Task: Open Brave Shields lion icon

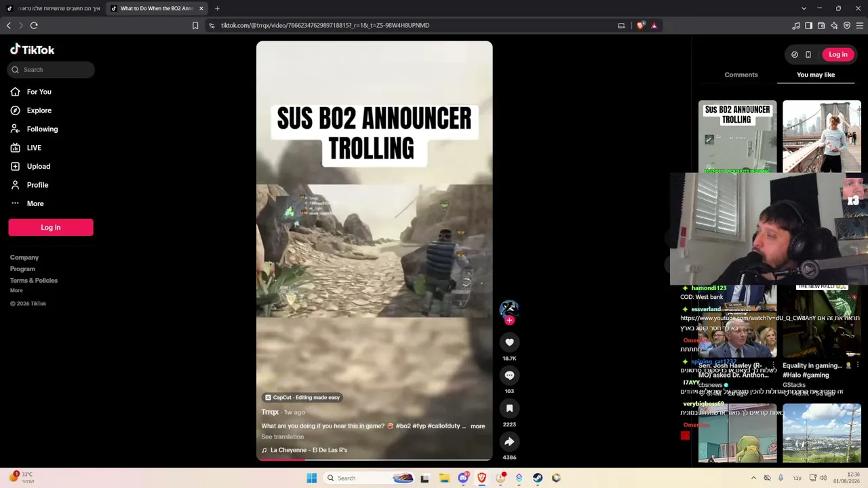Action: point(640,26)
